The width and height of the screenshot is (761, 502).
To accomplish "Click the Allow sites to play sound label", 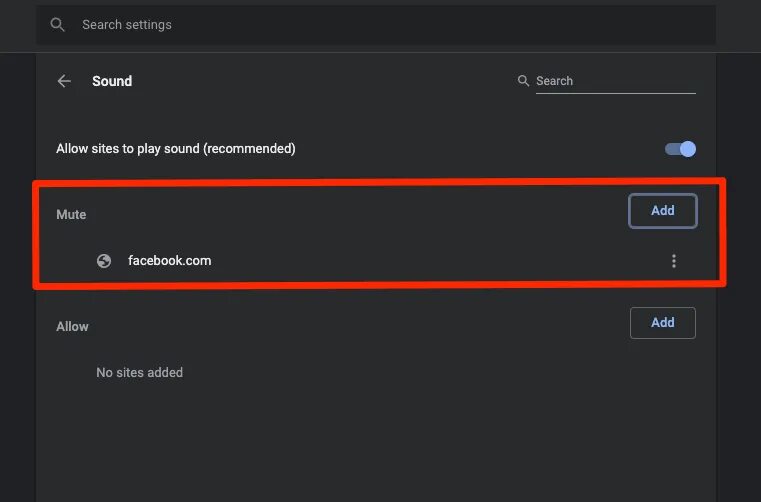I will pyautogui.click(x=176, y=149).
